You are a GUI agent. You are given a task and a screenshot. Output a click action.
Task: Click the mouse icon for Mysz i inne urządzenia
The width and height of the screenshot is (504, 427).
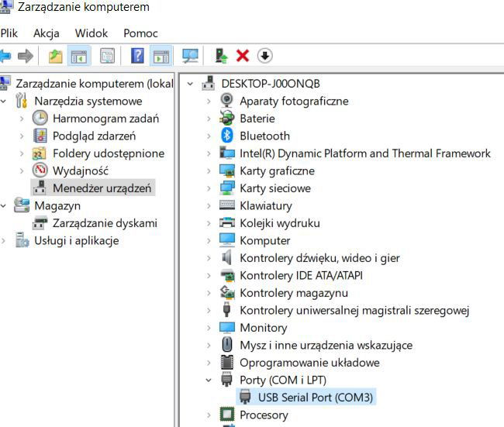point(227,344)
